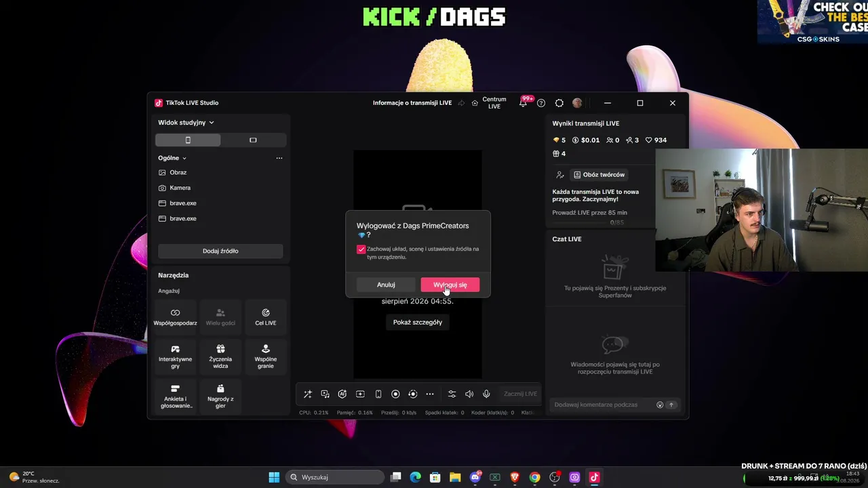The image size is (868, 488).
Task: Open Brave browser from taskbar
Action: (x=515, y=477)
